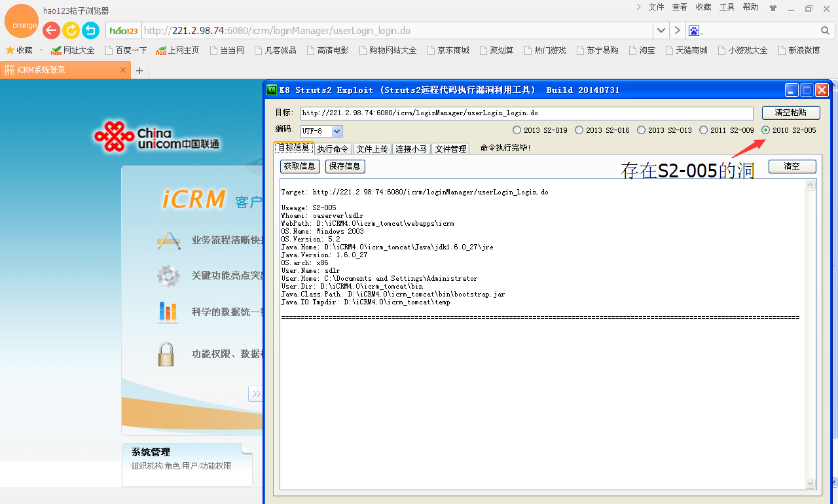This screenshot has width=838, height=504.
Task: Open the 当当网 bookmark
Action: click(x=227, y=50)
